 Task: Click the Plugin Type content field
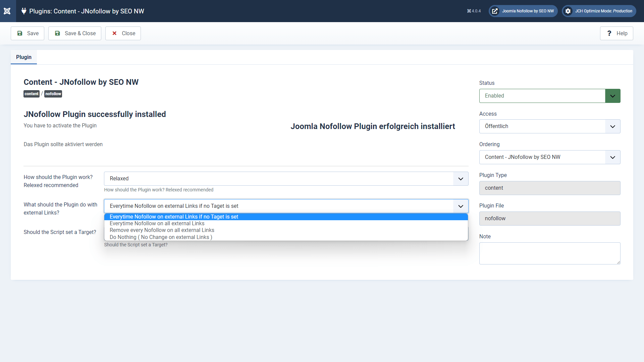coord(550,188)
